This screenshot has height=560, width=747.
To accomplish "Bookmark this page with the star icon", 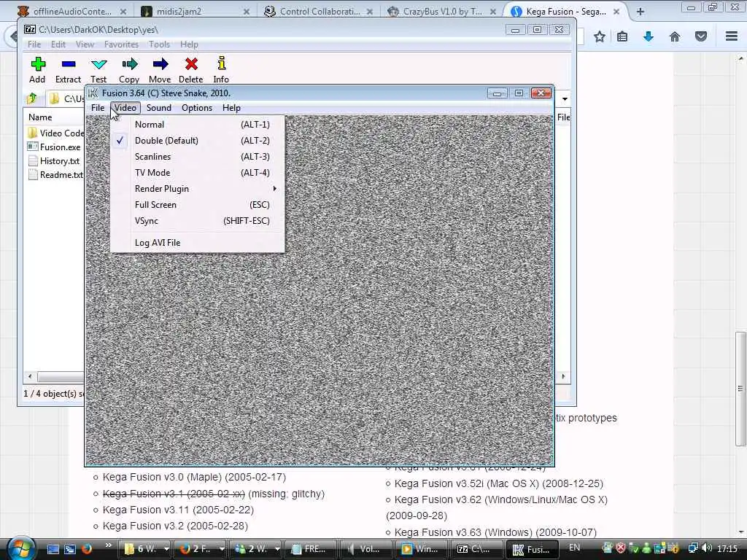I will point(600,36).
